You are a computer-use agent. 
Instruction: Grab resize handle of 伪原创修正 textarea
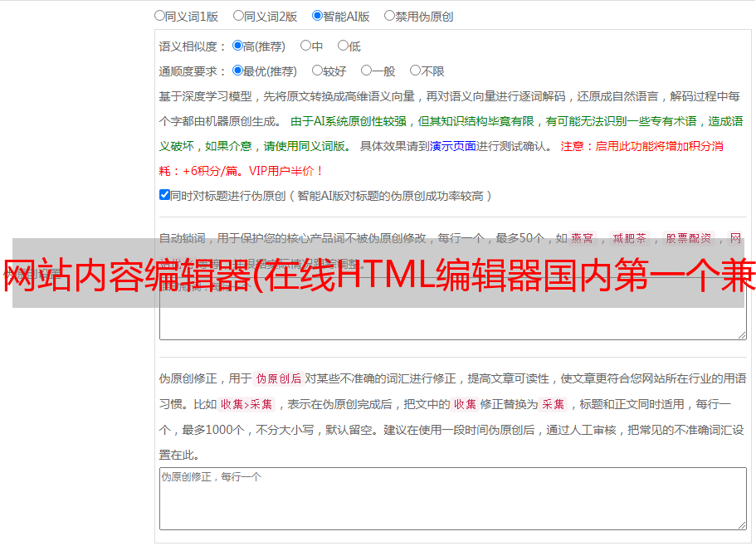pyautogui.click(x=742, y=525)
